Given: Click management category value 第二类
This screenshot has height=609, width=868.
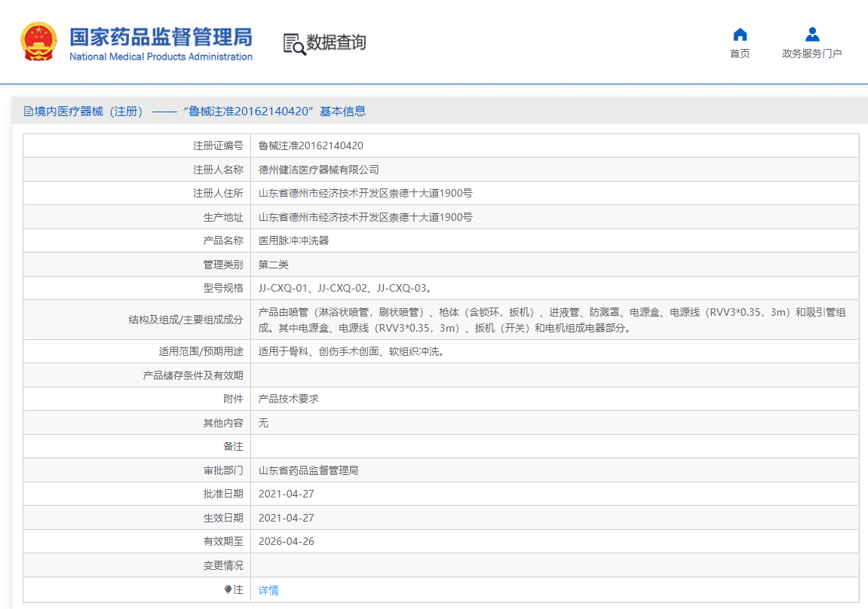Looking at the screenshot, I should coord(274,265).
